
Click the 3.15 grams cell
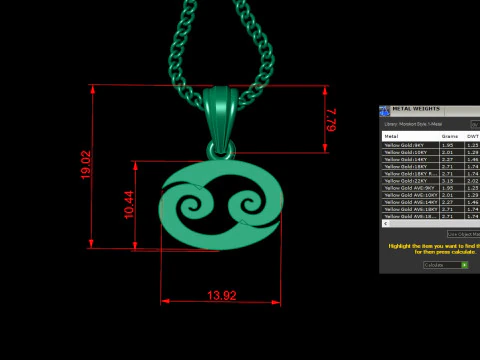pyautogui.click(x=452, y=181)
